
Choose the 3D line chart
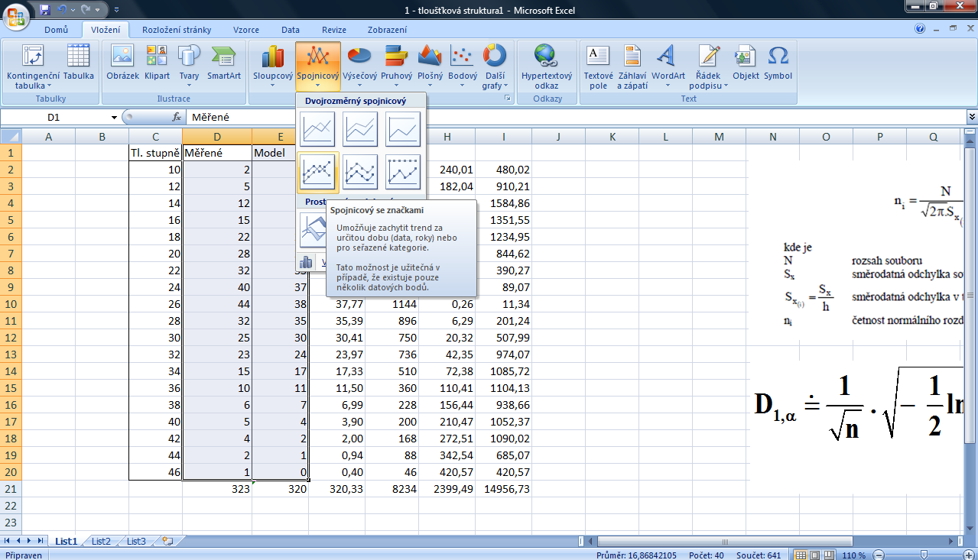(x=314, y=229)
